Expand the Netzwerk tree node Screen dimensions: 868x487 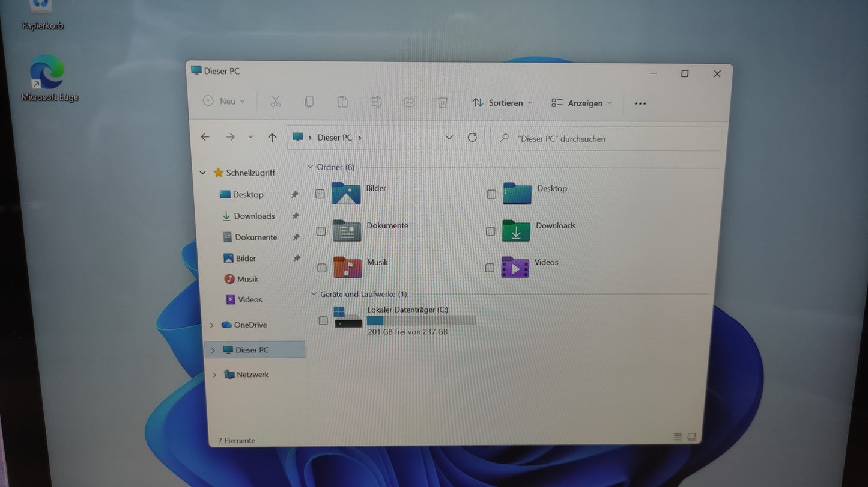pyautogui.click(x=214, y=375)
